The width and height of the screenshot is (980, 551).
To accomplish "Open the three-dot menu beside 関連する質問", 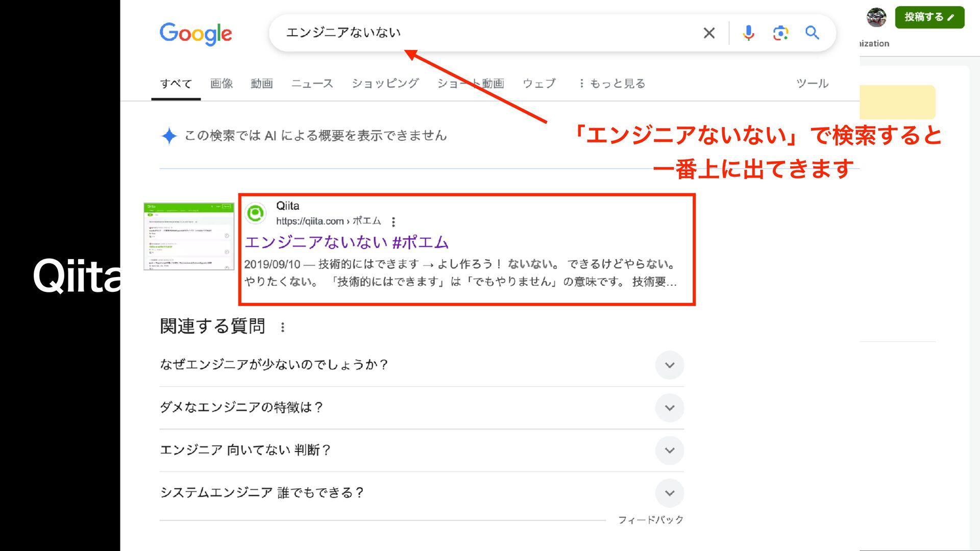I will [283, 327].
